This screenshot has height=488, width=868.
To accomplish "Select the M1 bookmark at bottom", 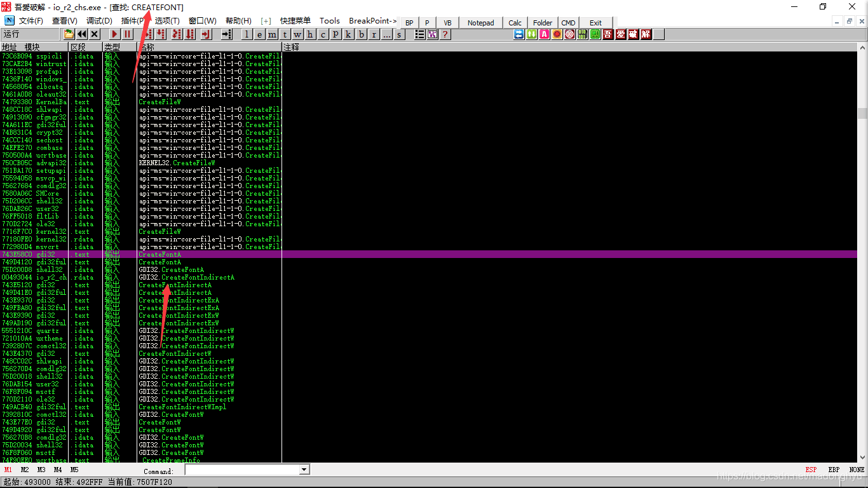I will pyautogui.click(x=8, y=470).
